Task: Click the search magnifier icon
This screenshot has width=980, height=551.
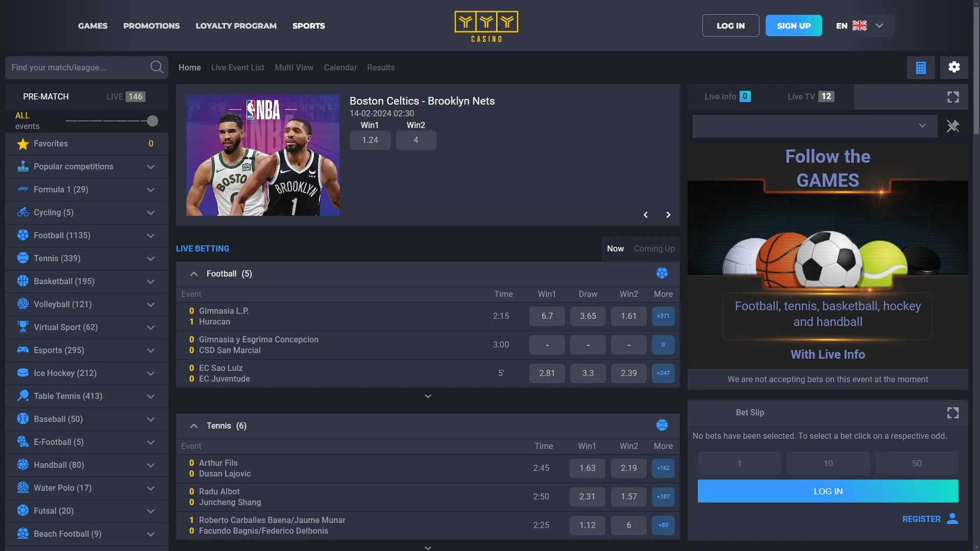Action: point(157,67)
